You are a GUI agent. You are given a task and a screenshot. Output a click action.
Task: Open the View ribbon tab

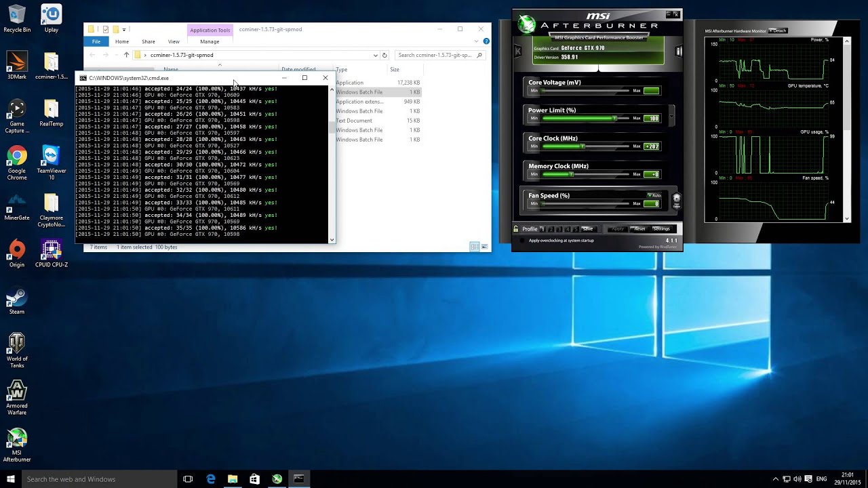pos(174,41)
